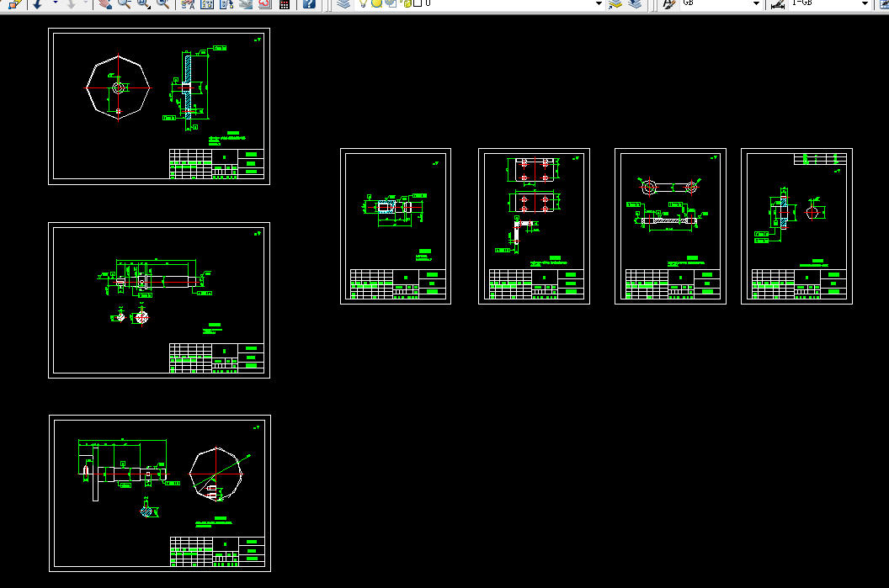
Task: Open the Markup Set Manager icon
Action: pyautogui.click(x=265, y=4)
